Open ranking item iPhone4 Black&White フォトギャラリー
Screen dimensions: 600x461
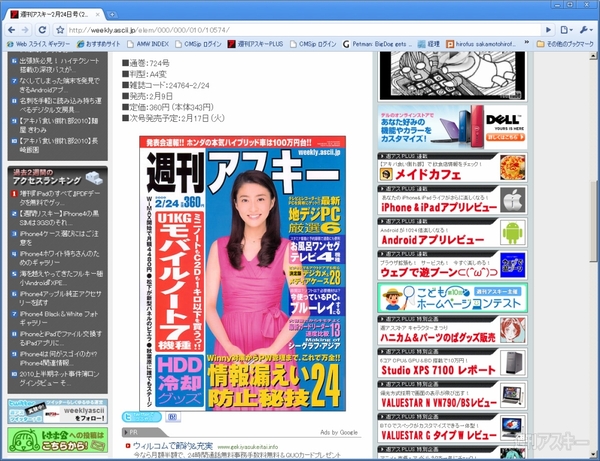(x=59, y=318)
